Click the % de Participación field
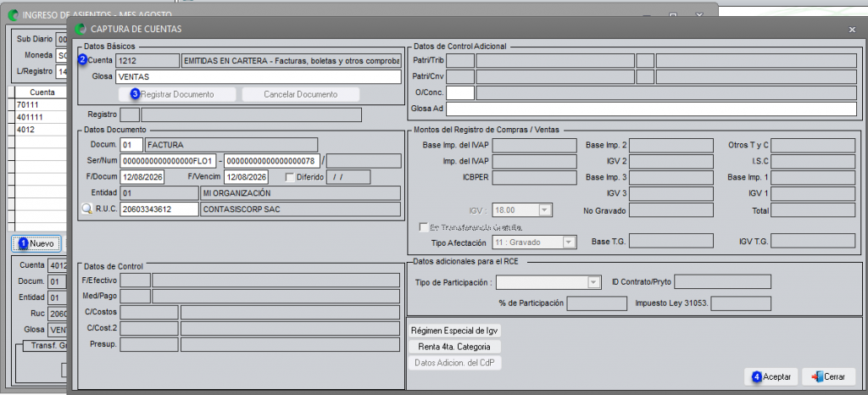 tap(598, 303)
